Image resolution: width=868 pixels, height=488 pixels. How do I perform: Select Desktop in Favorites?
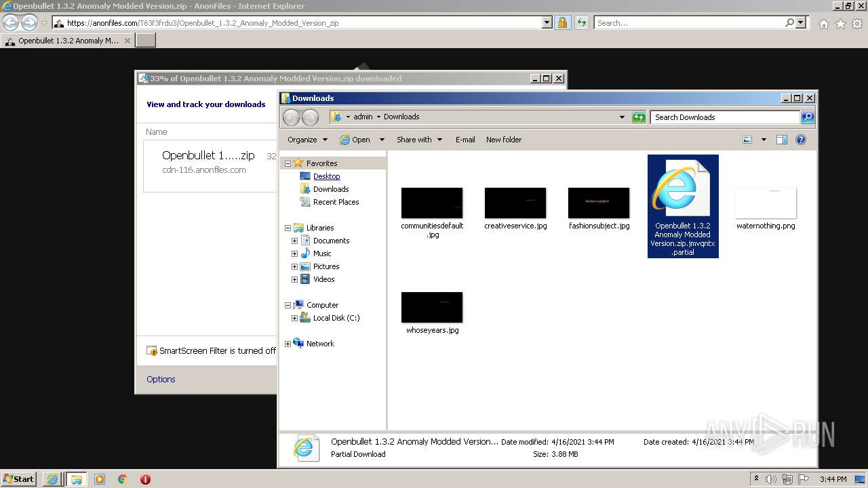click(x=326, y=176)
